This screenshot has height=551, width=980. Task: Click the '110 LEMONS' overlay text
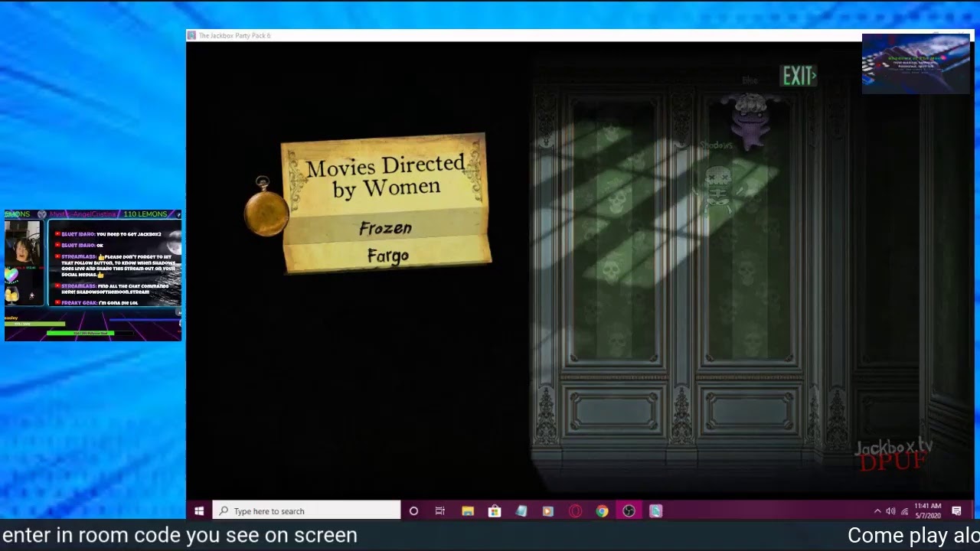[x=145, y=214]
